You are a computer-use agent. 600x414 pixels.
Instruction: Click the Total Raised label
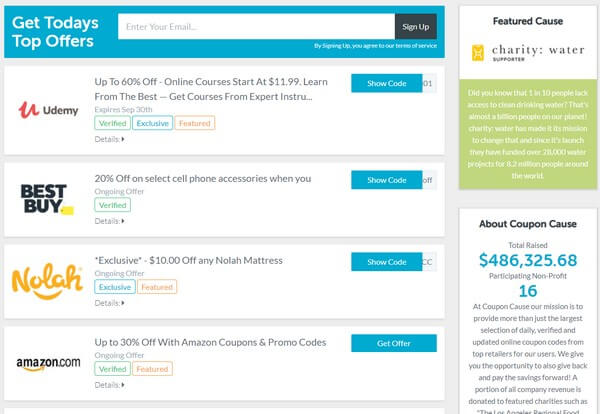[528, 245]
